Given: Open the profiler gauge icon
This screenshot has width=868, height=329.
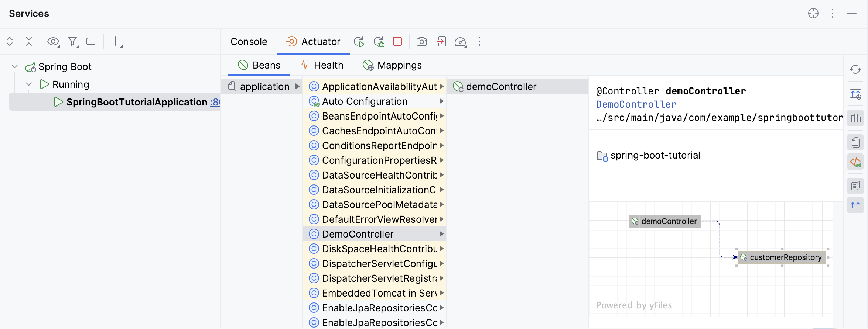Looking at the screenshot, I should pyautogui.click(x=461, y=42).
